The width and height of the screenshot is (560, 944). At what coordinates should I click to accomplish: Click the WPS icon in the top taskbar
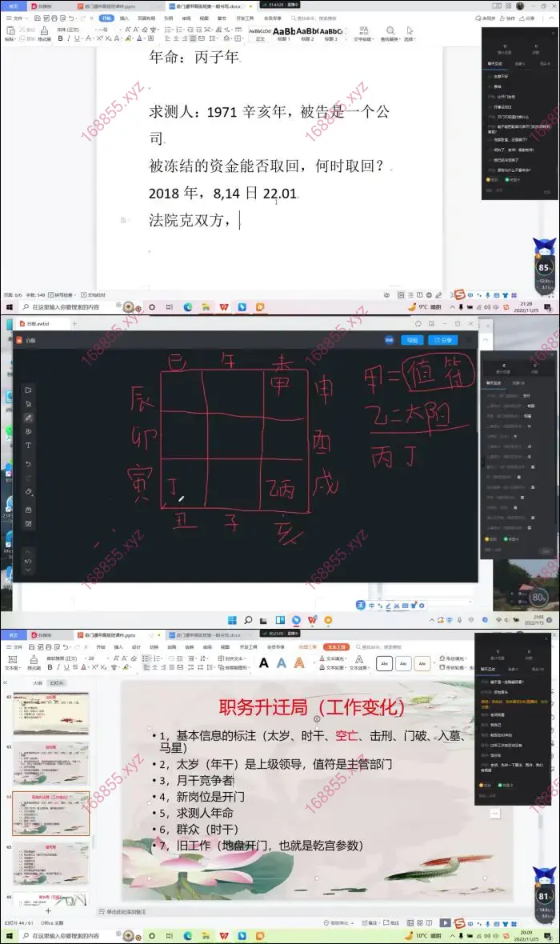pyautogui.click(x=224, y=307)
